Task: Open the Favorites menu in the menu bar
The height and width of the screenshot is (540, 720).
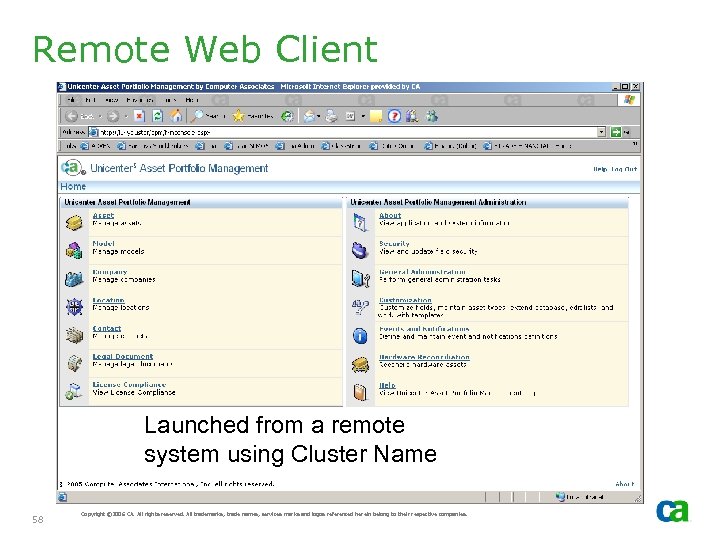Action: pos(140,100)
